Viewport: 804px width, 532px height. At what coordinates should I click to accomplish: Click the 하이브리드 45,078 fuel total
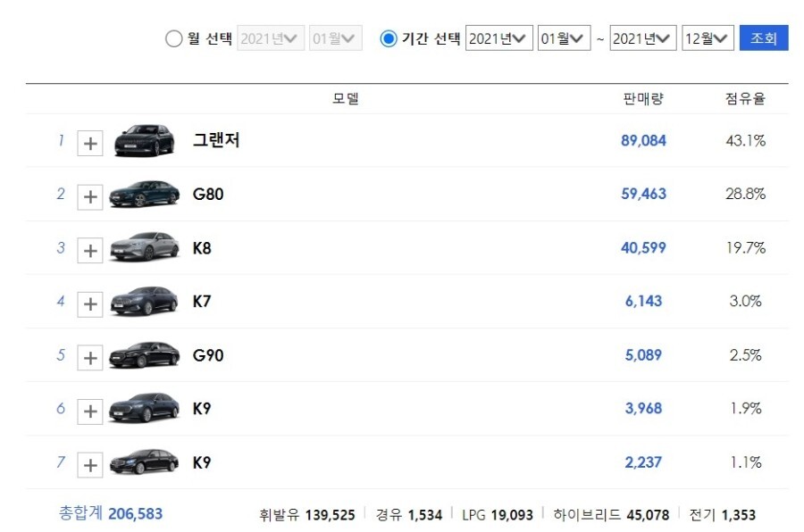[x=611, y=514]
